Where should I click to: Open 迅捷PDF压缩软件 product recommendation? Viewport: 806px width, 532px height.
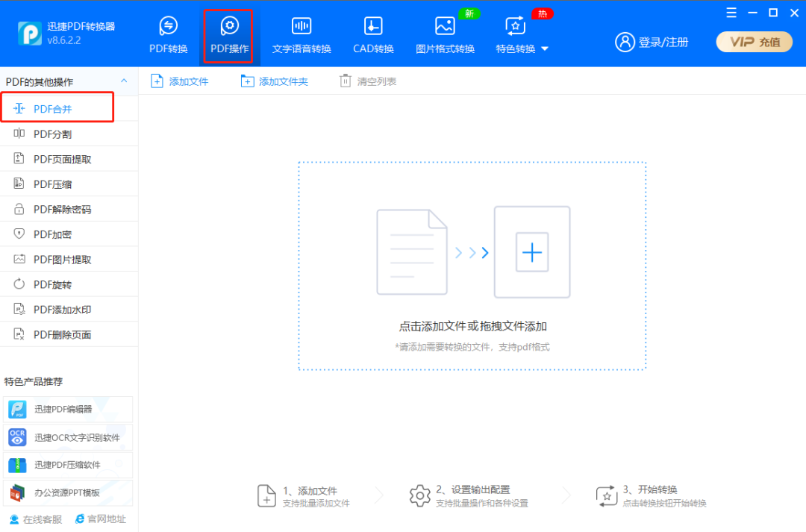tap(68, 465)
